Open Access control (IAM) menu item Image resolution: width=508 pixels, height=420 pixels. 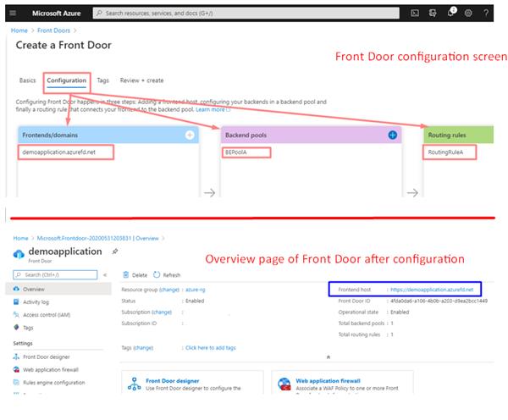click(x=48, y=313)
